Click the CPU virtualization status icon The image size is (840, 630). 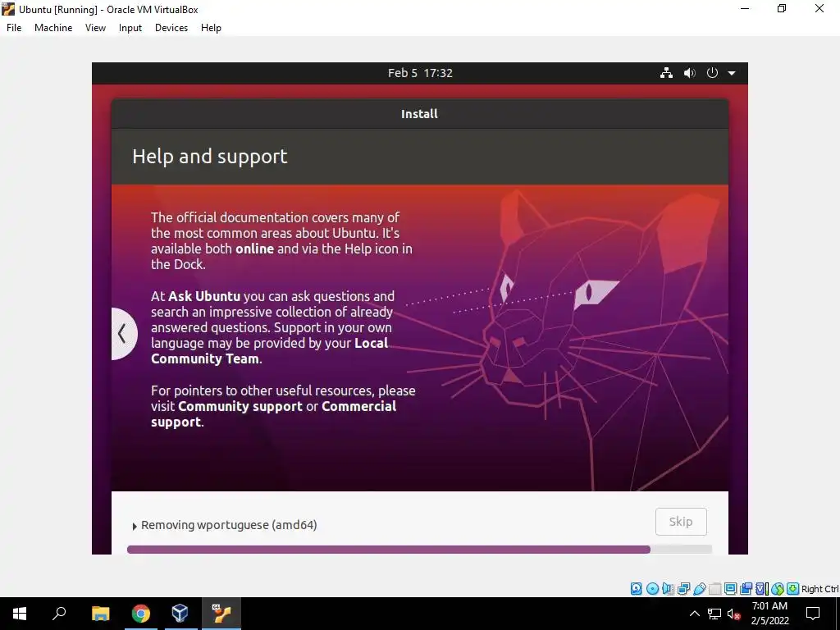click(x=762, y=589)
